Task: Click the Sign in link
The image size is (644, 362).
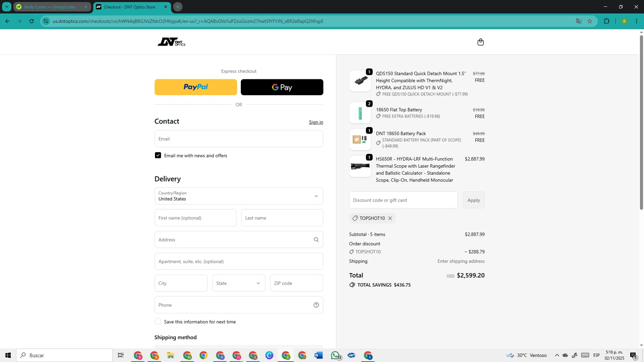Action: (316, 122)
